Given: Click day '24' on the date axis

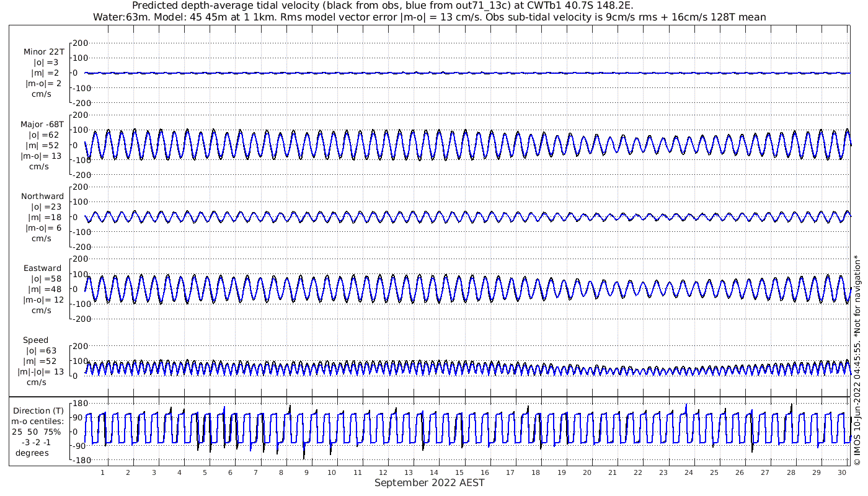Looking at the screenshot, I should pos(689,472).
